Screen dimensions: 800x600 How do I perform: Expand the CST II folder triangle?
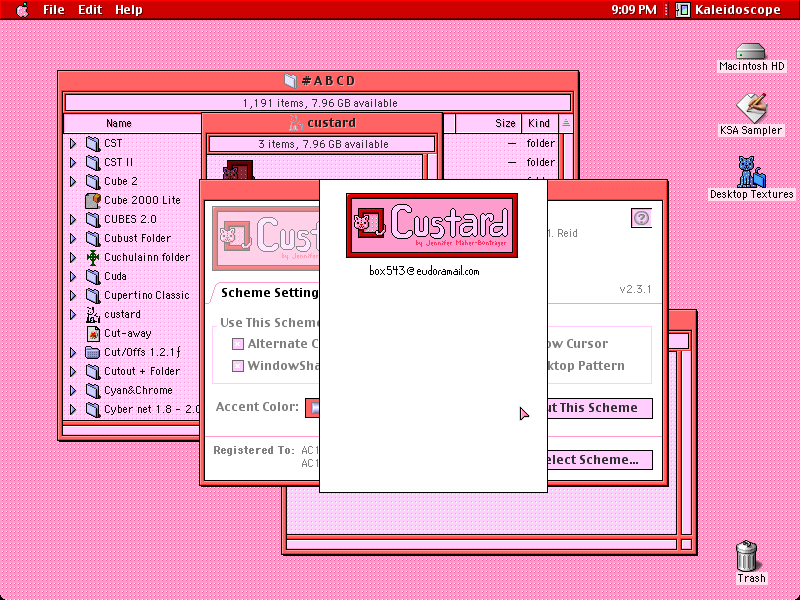(73, 162)
